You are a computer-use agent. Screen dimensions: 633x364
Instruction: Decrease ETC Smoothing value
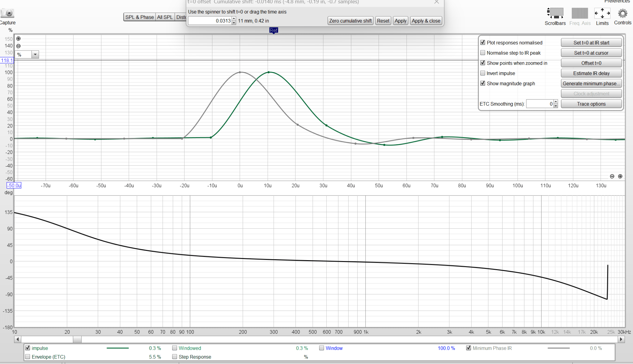(x=556, y=106)
